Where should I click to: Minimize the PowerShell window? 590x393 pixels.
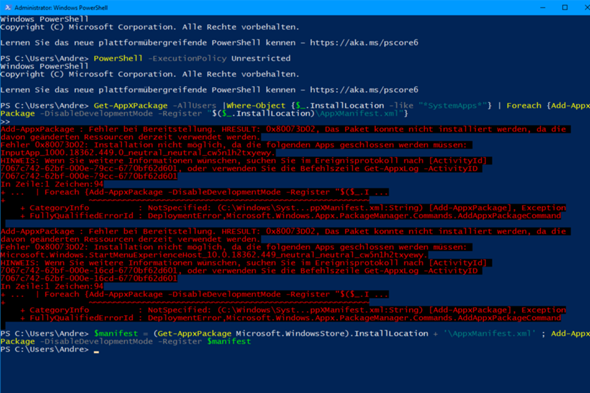[x=543, y=7]
